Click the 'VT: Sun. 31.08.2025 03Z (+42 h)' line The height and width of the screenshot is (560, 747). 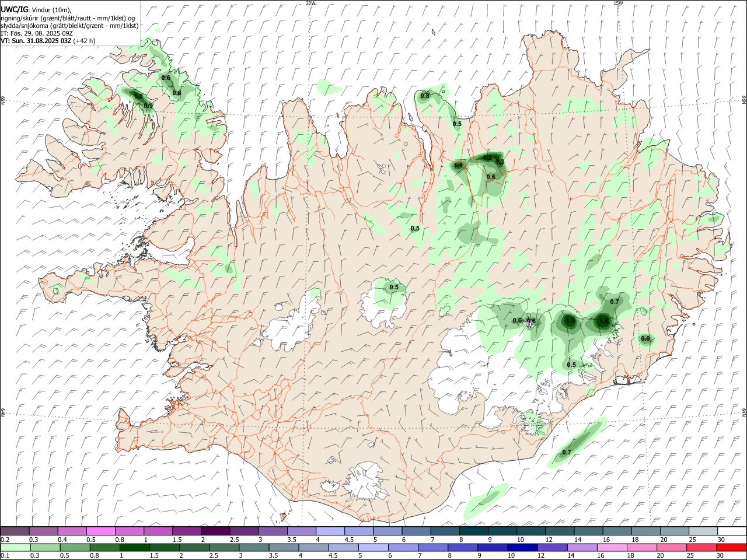click(48, 41)
